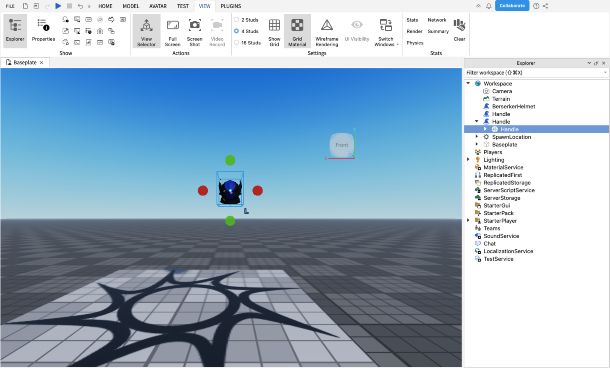Open the Properties panel
This screenshot has width=610, height=381.
tap(43, 31)
